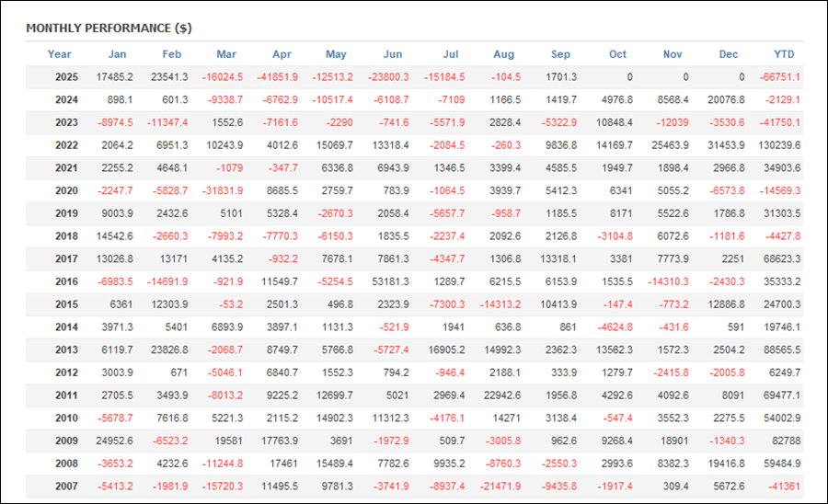
Task: Click the Dec column header
Action: (729, 54)
